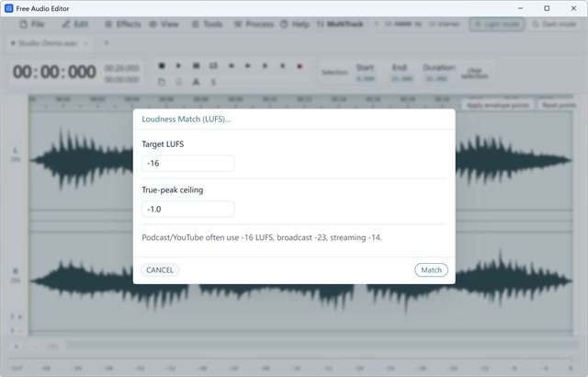Click the Loudness Match (LUFS) dialog title
Screen dimensions: 588x377
(186, 120)
